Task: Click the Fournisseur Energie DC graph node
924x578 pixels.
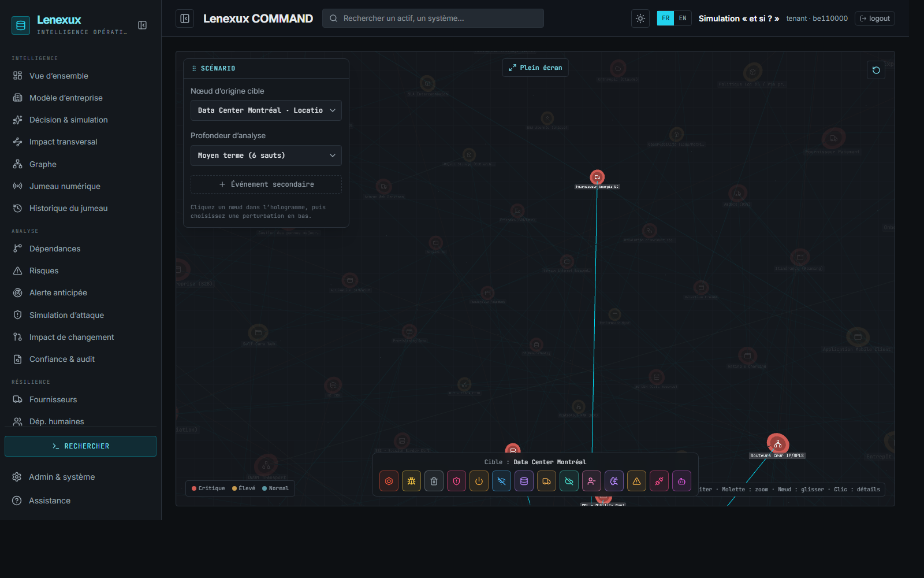Action: 597,177
